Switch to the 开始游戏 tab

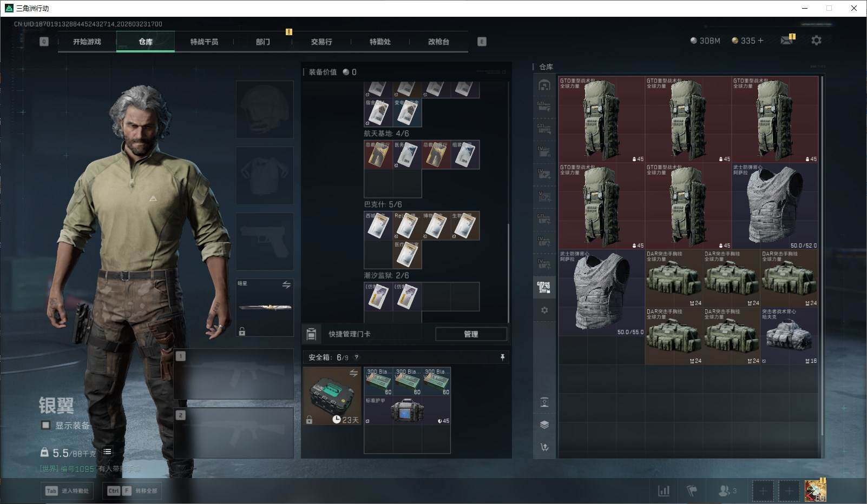click(x=87, y=42)
